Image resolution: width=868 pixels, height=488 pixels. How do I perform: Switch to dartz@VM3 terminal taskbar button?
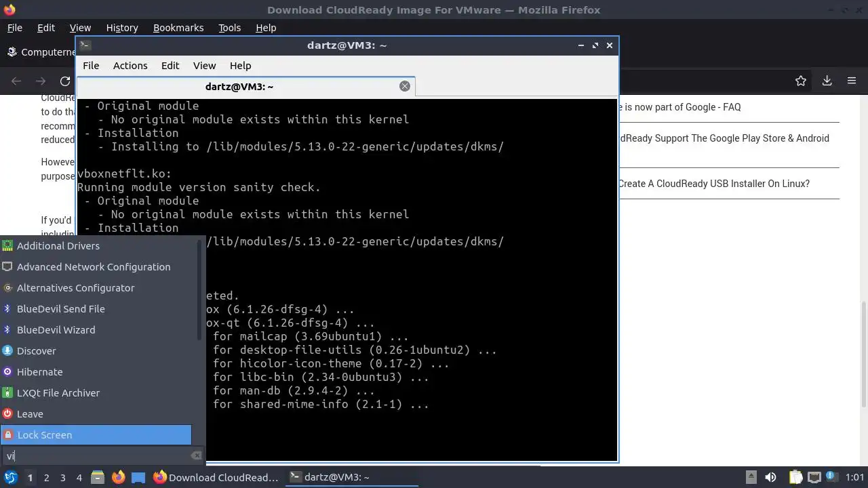click(351, 477)
